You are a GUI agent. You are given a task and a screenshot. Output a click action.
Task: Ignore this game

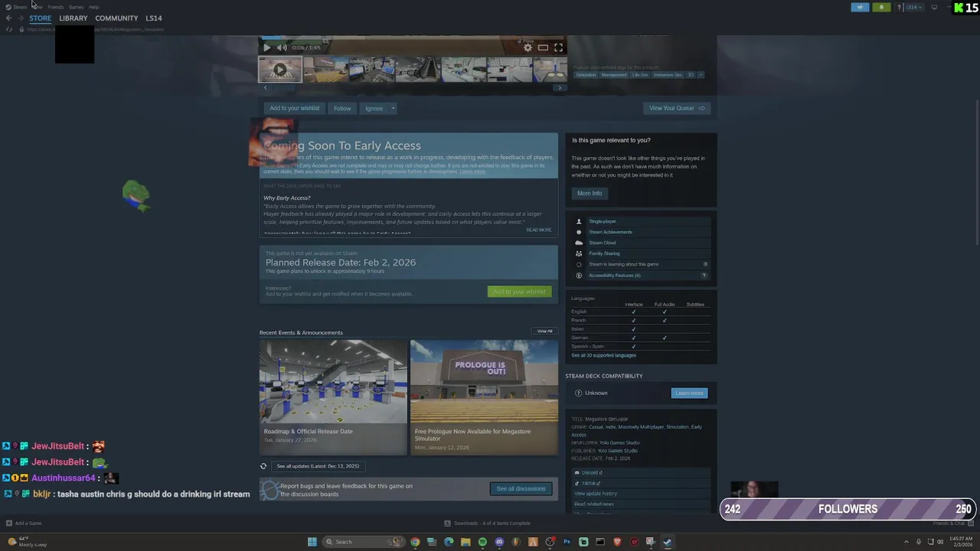[374, 108]
